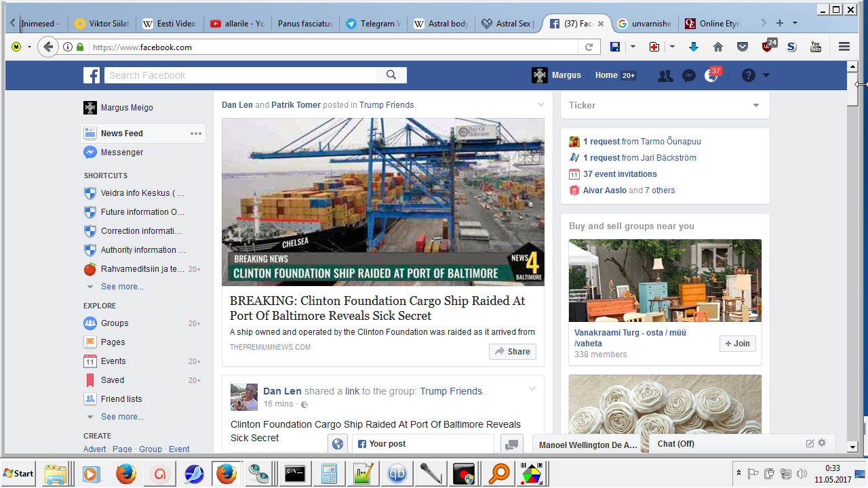
Task: Click the Home link in header
Action: click(606, 75)
